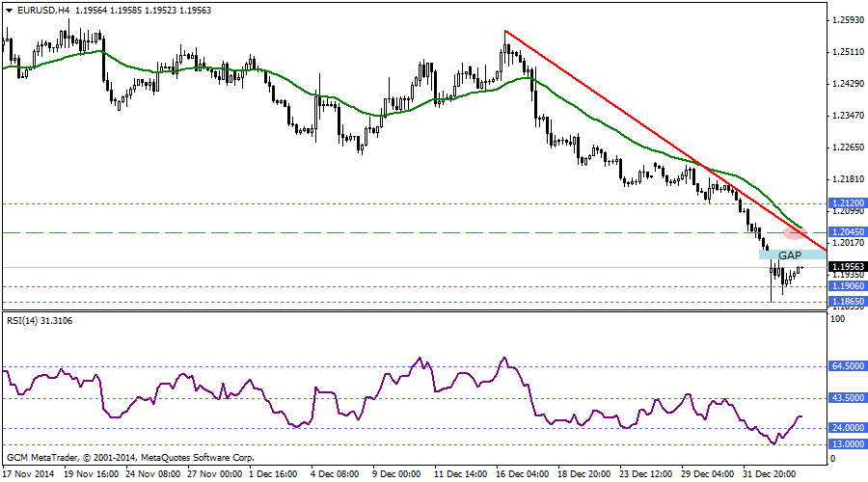Image resolution: width=868 pixels, height=482 pixels.
Task: Click the current price 1.19563 label
Action: tap(847, 267)
